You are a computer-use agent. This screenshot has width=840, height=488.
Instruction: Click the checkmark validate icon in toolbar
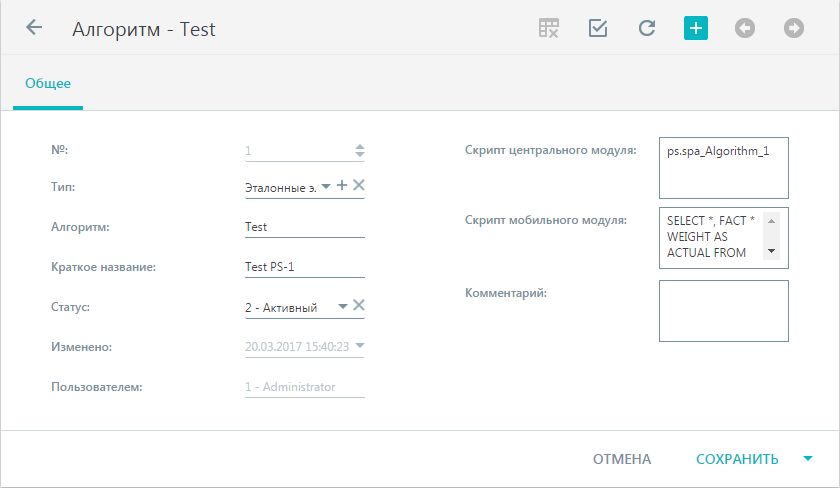[598, 28]
